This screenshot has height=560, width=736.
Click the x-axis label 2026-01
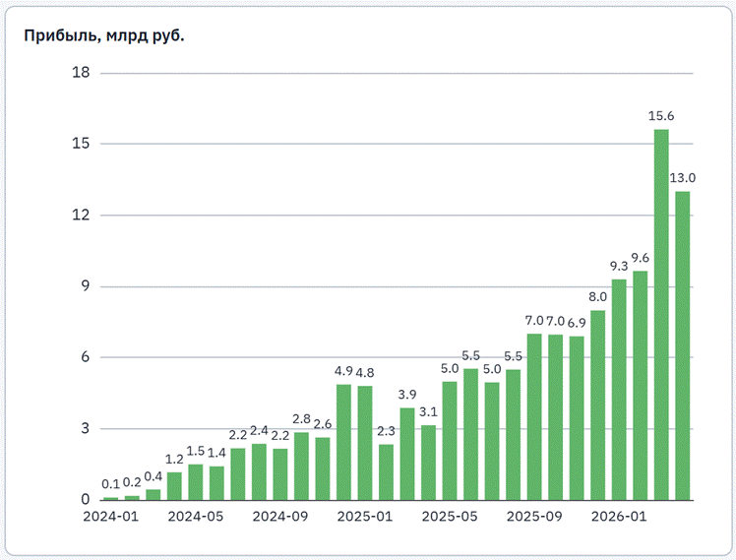tap(619, 517)
